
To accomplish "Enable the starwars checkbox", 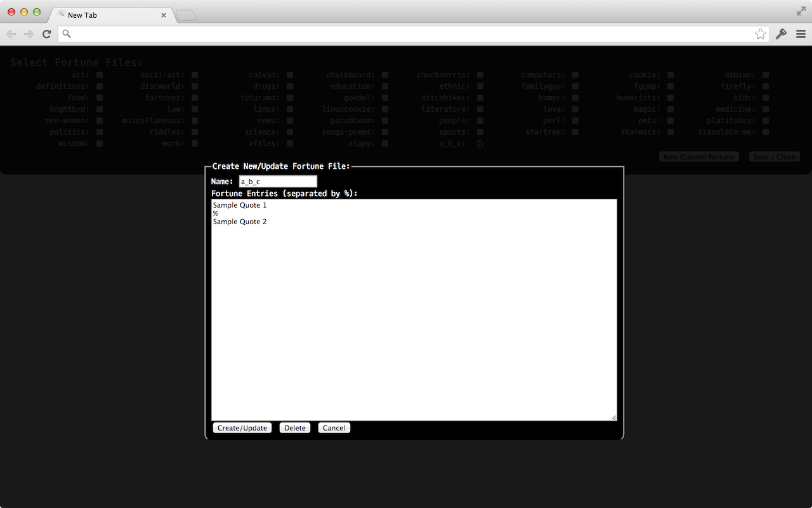I will 671,132.
